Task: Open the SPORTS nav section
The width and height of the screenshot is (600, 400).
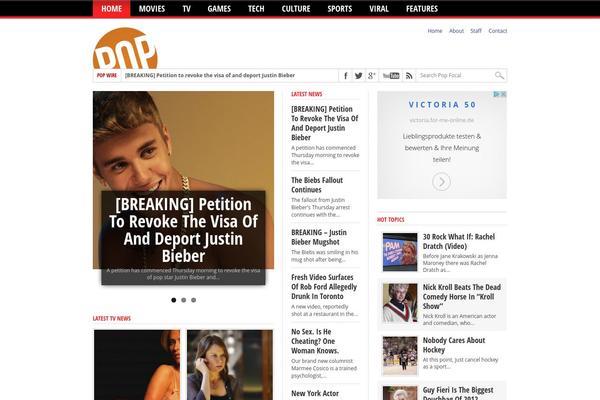Action: (x=339, y=8)
